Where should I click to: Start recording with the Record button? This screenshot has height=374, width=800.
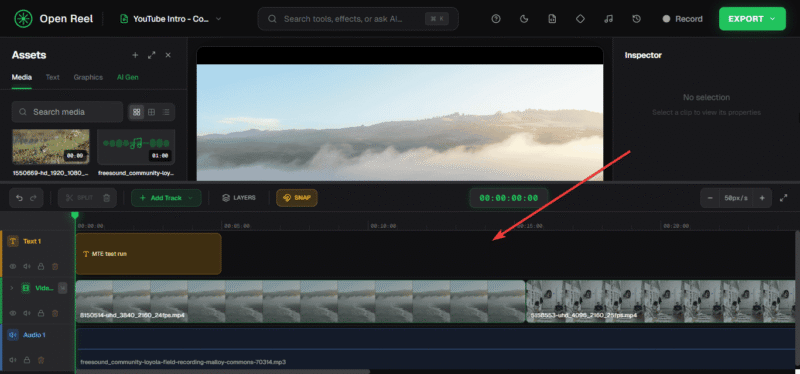683,19
